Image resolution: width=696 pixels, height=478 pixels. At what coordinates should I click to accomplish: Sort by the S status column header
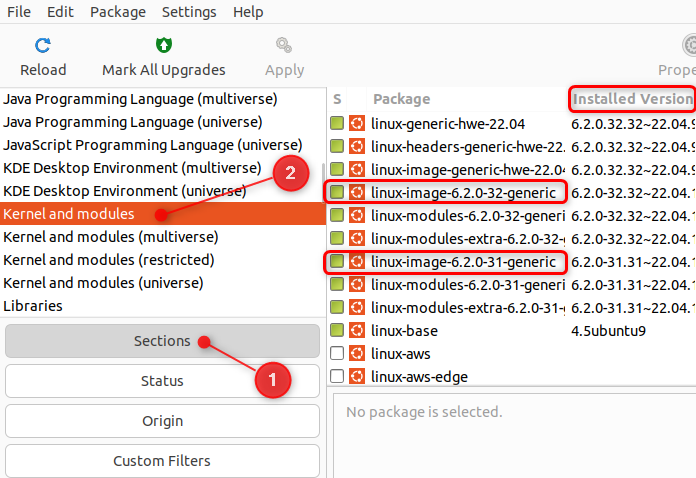coord(337,99)
